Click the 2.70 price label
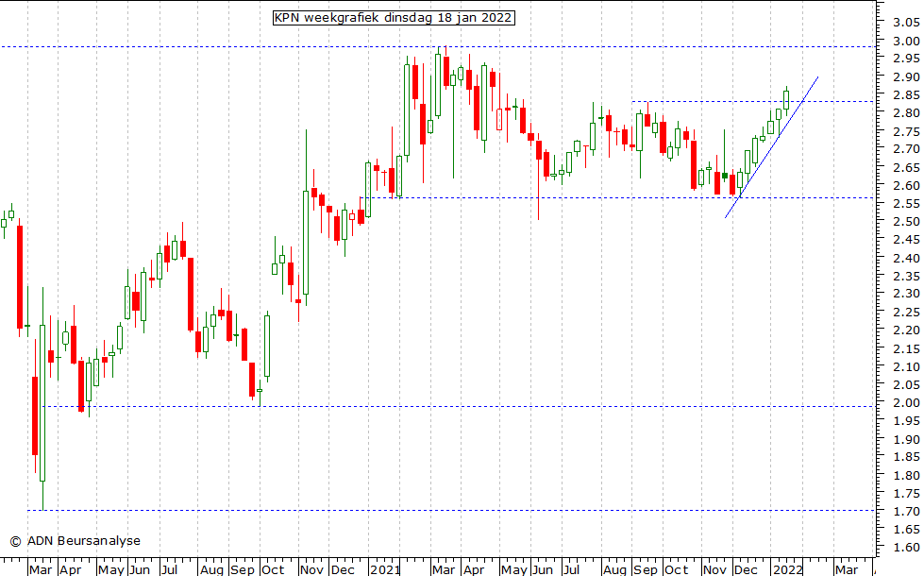Image resolution: width=924 pixels, height=576 pixels. 906,149
